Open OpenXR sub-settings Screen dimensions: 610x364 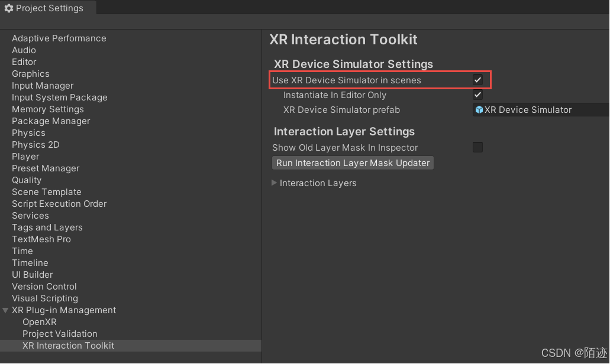coord(39,322)
